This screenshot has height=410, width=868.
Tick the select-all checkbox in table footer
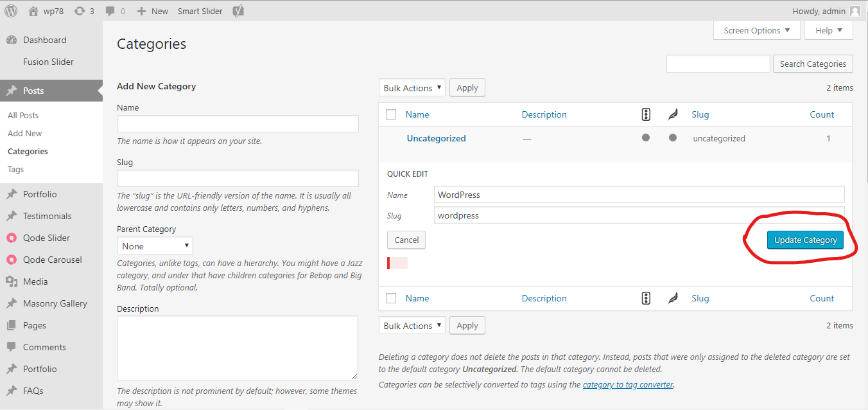click(391, 298)
